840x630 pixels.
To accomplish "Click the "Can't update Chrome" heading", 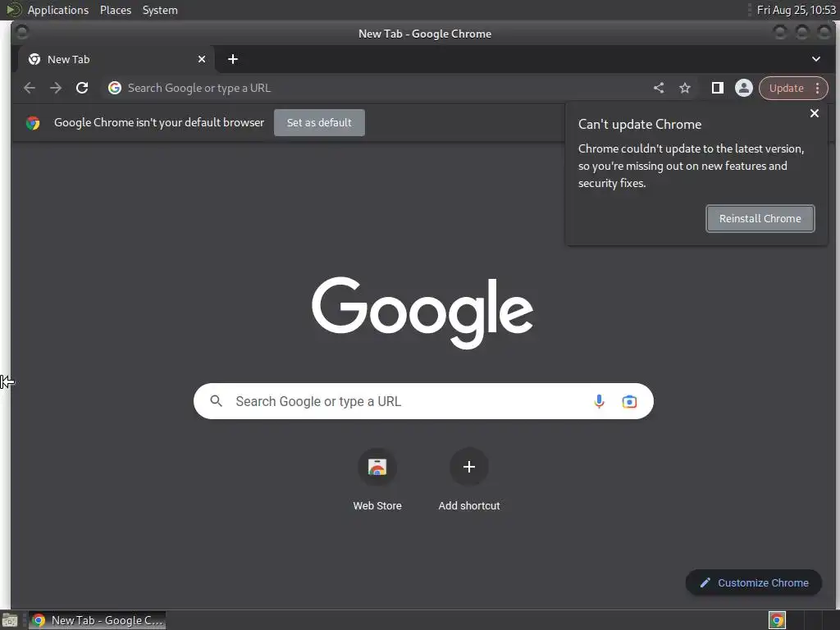I will pos(640,125).
